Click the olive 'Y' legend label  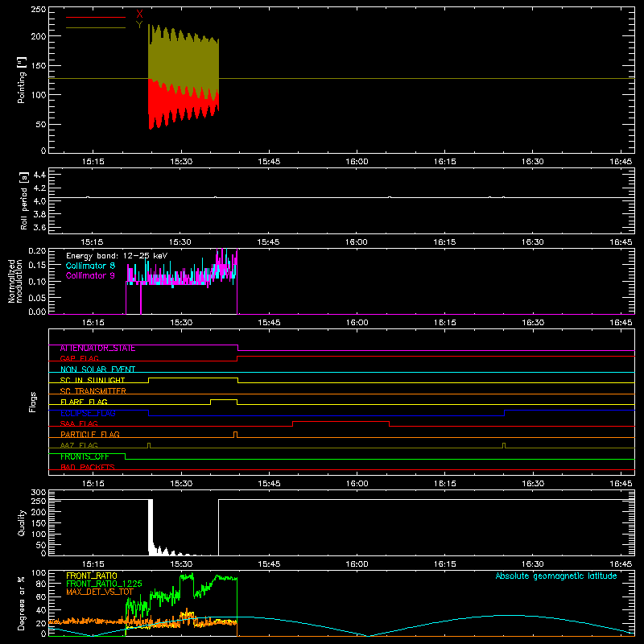tap(139, 25)
